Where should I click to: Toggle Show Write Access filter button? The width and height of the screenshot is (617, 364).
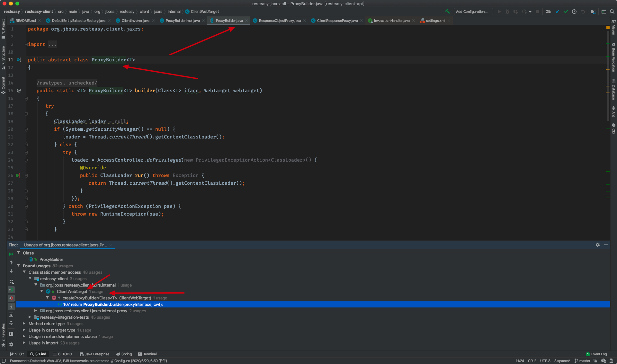click(x=11, y=298)
